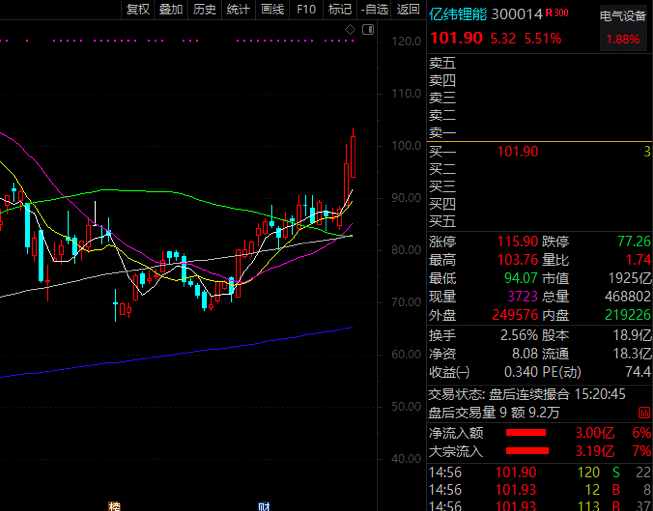Click 交易状态 盘后连续撮合 status line

click(527, 394)
